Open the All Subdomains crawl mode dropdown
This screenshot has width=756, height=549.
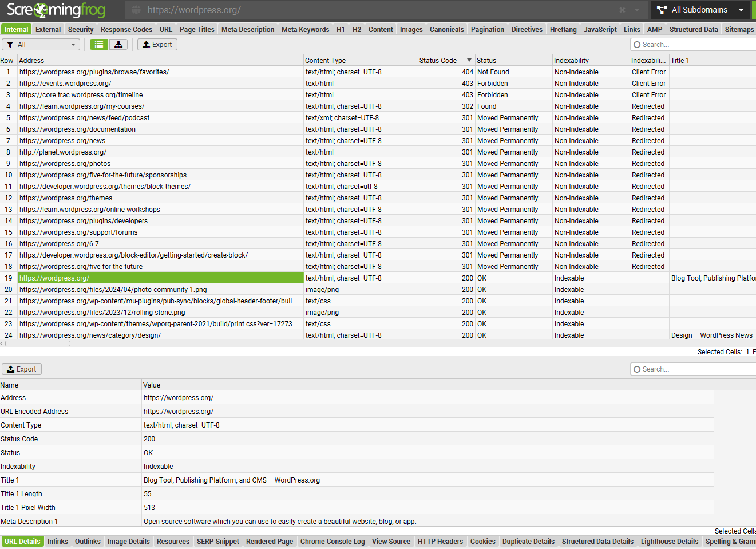point(700,10)
